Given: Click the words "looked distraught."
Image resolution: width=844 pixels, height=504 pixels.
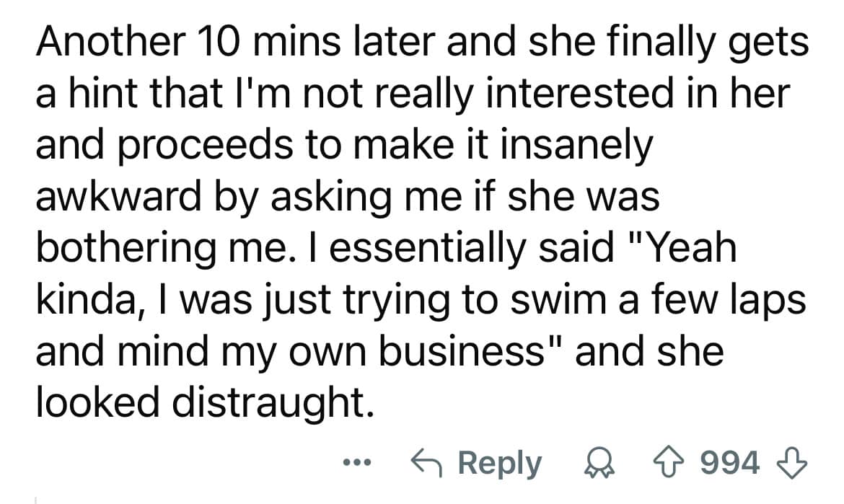Looking at the screenshot, I should coord(206,405).
